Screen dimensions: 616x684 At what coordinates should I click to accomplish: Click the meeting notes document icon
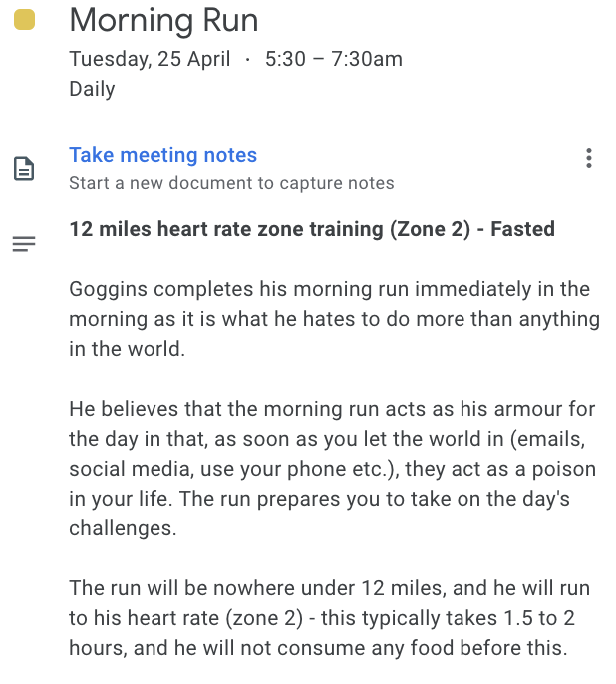tap(24, 169)
